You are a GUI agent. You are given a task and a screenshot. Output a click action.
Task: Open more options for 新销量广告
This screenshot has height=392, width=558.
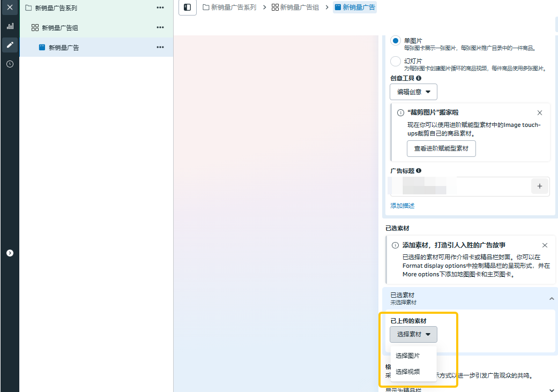160,47
